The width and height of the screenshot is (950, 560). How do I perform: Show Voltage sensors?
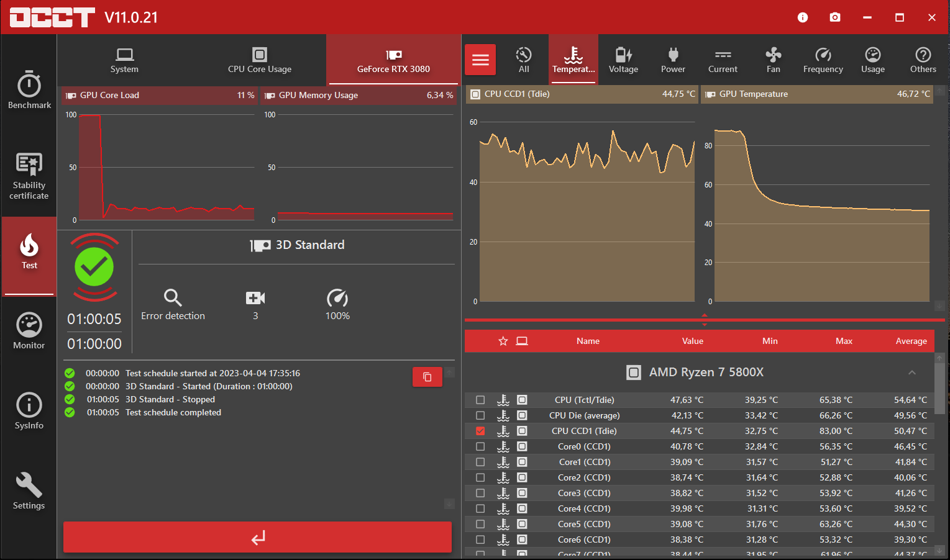tap(623, 60)
